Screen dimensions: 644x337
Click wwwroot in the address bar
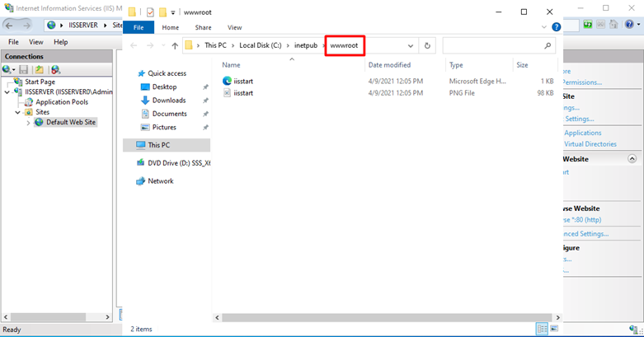click(x=344, y=45)
